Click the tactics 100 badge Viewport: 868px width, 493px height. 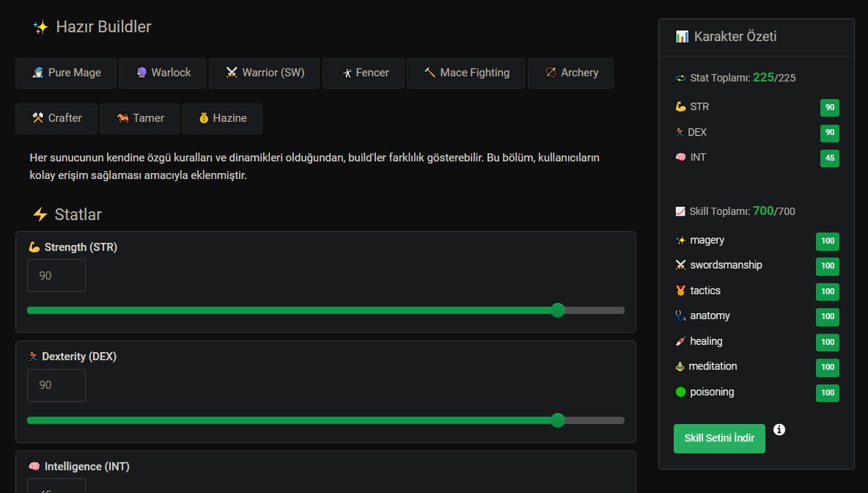click(x=828, y=291)
